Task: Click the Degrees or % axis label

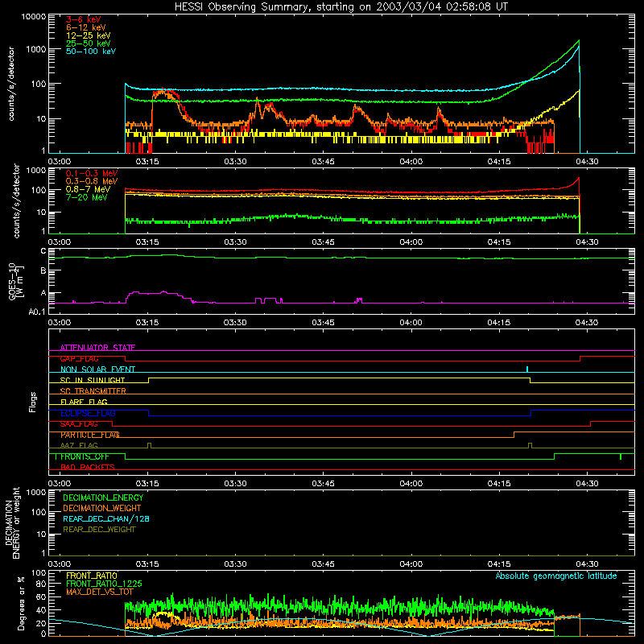Action: click(21, 603)
